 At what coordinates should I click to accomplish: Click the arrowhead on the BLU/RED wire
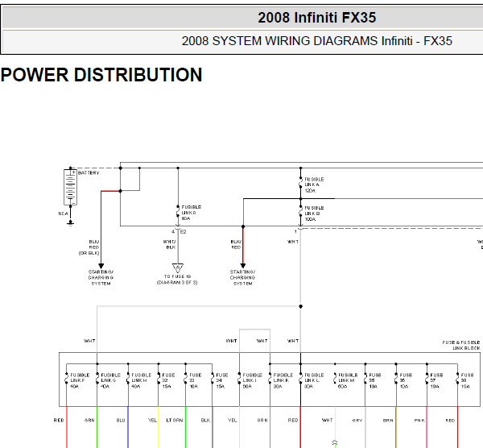point(101,266)
